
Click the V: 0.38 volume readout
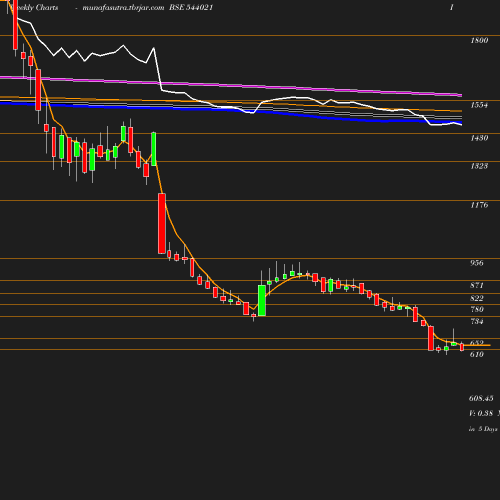pos(481,413)
